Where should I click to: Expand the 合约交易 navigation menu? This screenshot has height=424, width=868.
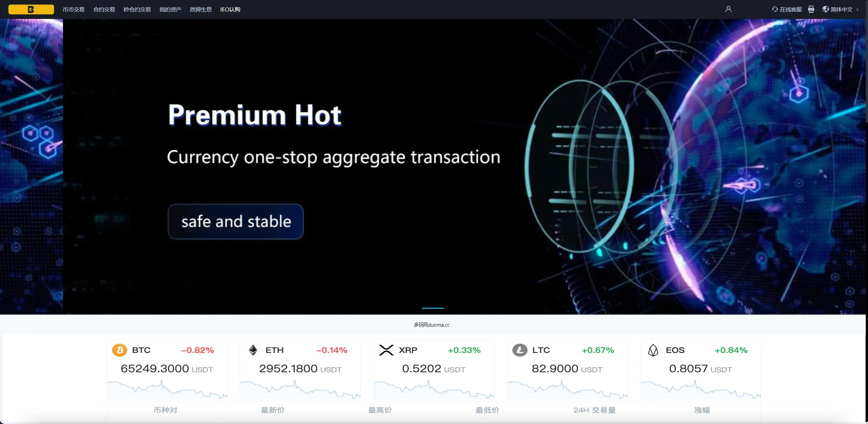tap(105, 9)
